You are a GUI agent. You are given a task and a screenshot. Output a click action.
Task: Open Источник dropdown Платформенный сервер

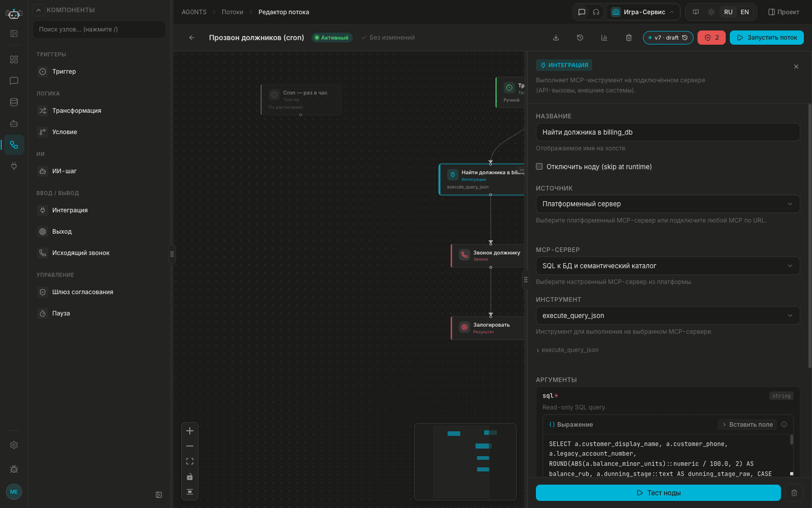pos(668,204)
